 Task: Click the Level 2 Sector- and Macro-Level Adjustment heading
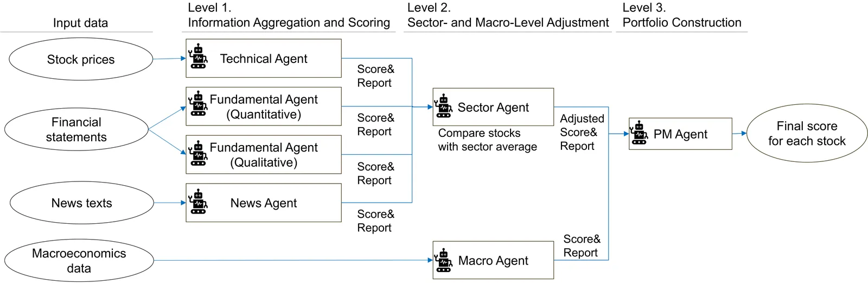pyautogui.click(x=508, y=16)
